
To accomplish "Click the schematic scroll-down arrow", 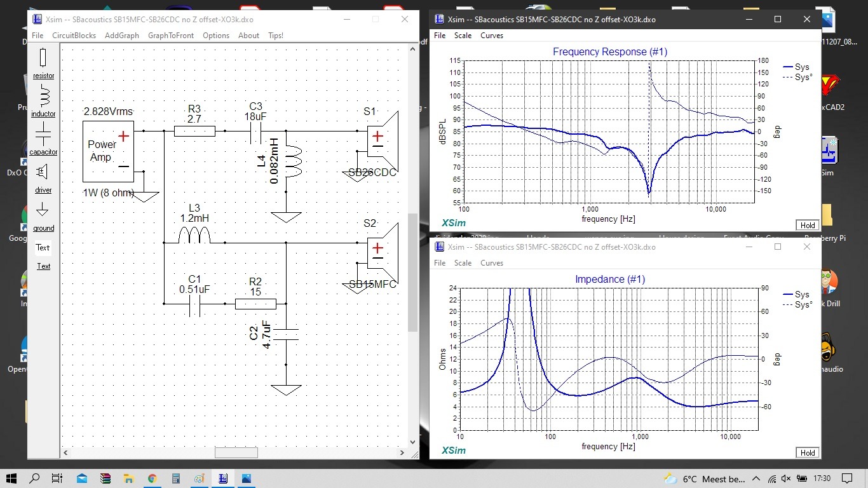I will coord(413,442).
